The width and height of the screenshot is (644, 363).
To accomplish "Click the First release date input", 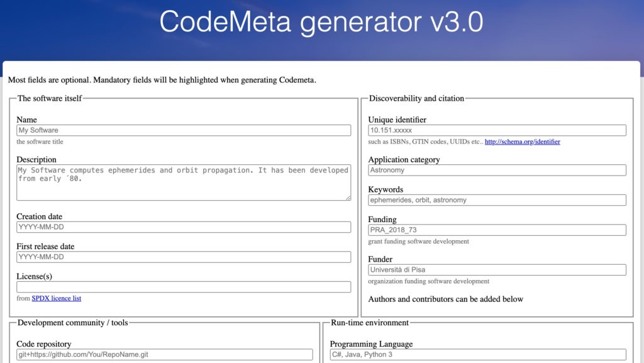I will coord(183,257).
